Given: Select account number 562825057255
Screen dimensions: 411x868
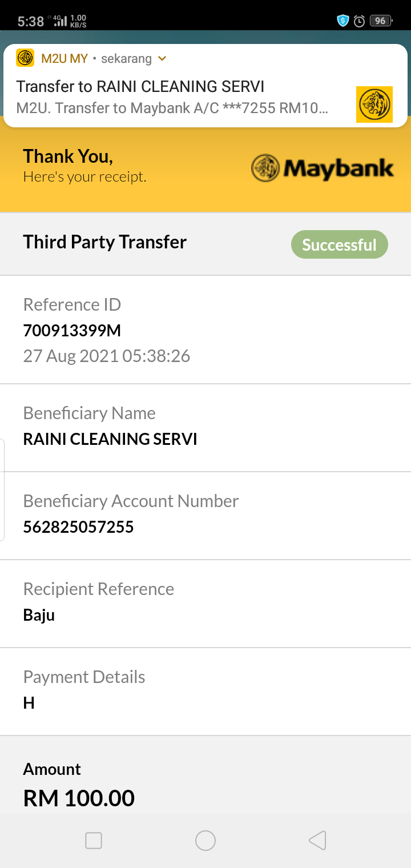Looking at the screenshot, I should click(78, 527).
